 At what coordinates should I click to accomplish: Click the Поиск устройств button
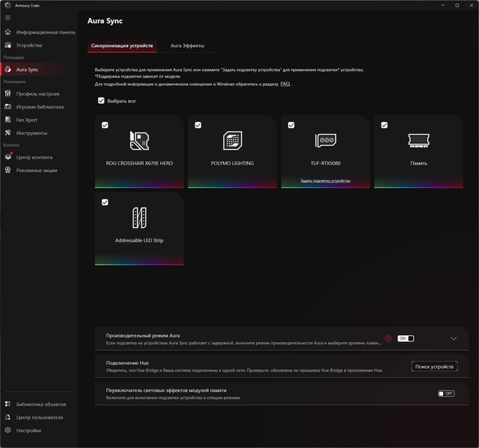pos(434,366)
